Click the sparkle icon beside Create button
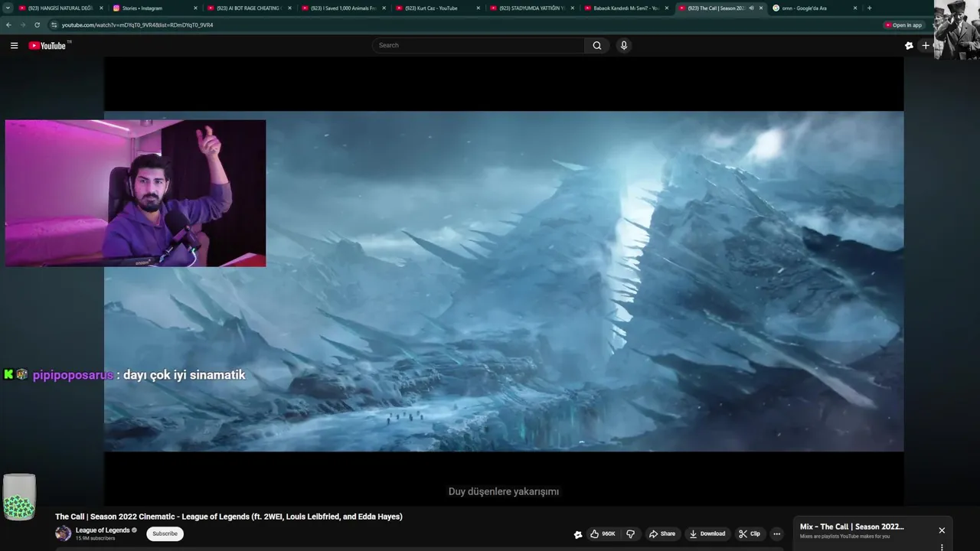980x551 pixels. tap(909, 45)
